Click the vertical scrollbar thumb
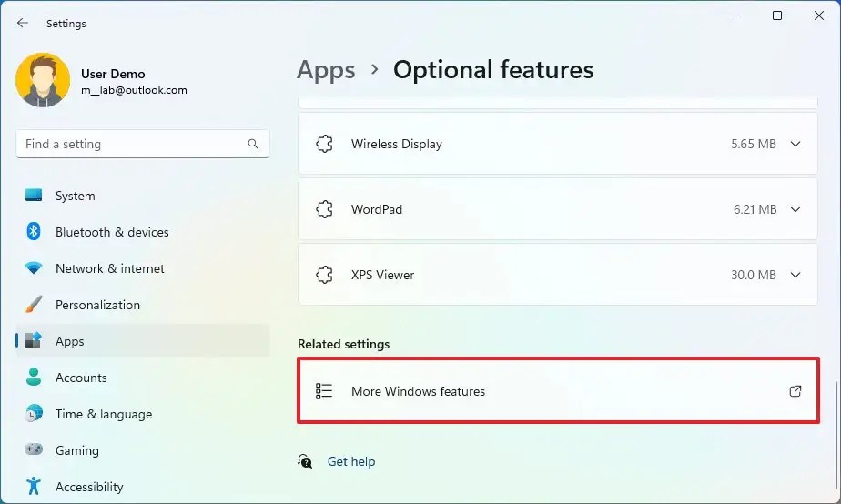The height and width of the screenshot is (504, 841). [836, 436]
